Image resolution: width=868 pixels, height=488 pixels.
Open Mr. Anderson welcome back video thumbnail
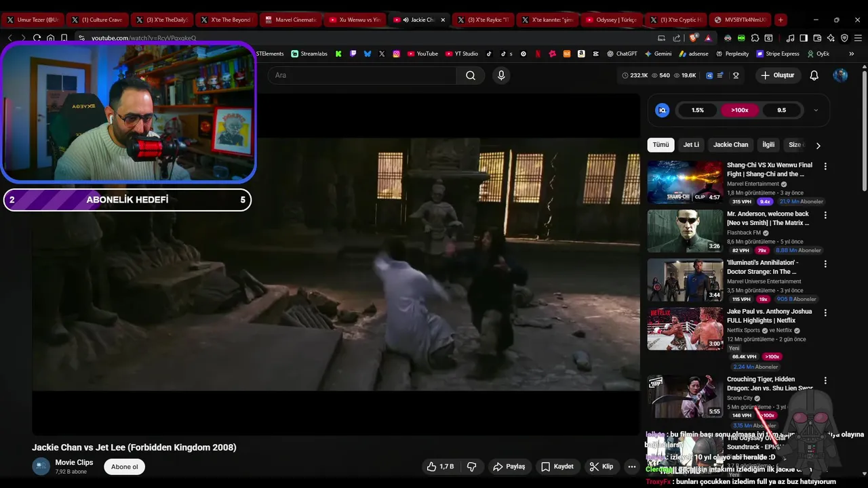point(685,230)
